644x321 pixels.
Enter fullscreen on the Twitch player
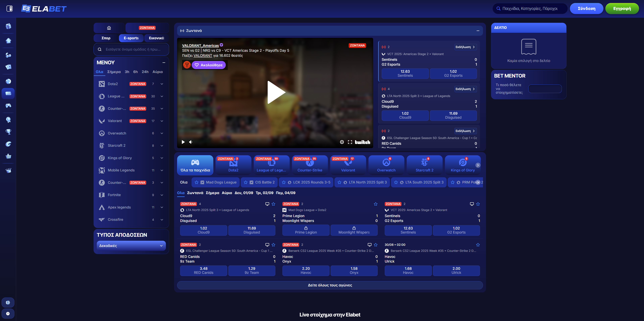tap(350, 142)
